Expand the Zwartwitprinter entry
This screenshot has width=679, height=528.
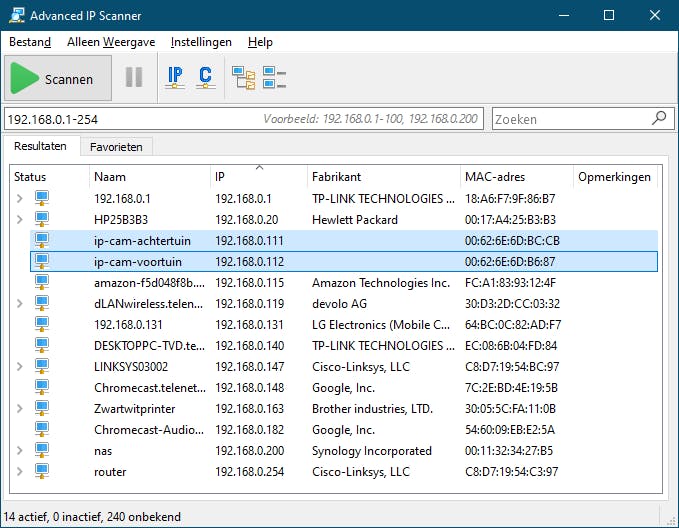coord(19,408)
